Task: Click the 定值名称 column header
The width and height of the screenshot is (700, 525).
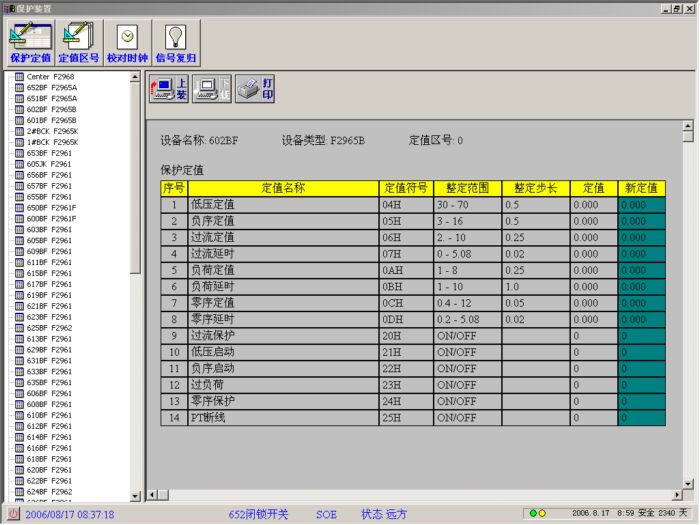Action: pyautogui.click(x=283, y=187)
